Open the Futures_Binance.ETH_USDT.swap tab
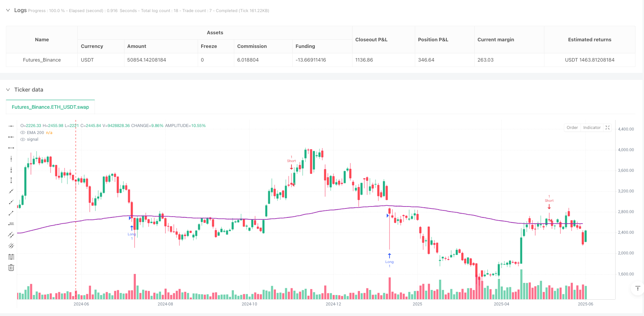 [50, 107]
